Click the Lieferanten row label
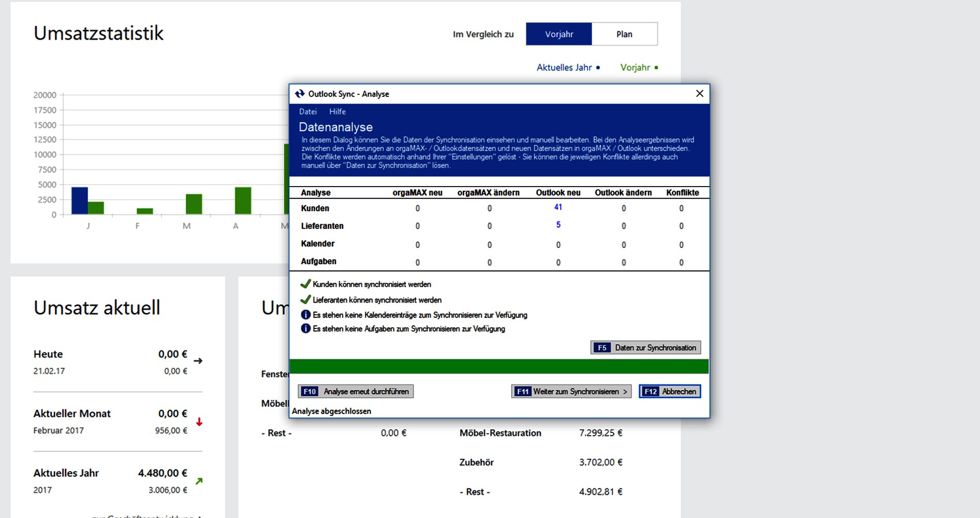980x518 pixels. (x=322, y=226)
